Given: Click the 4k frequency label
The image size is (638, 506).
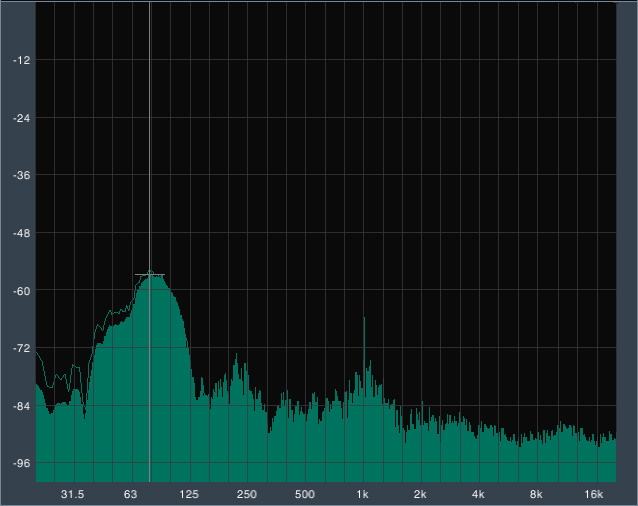Looking at the screenshot, I should tap(478, 494).
